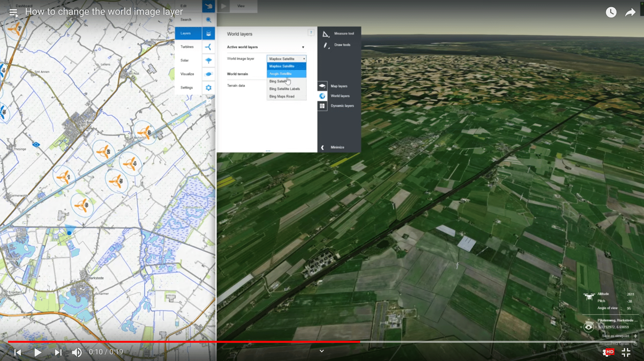Open the World layers help icon
Image resolution: width=644 pixels, height=361 pixels.
(x=311, y=33)
